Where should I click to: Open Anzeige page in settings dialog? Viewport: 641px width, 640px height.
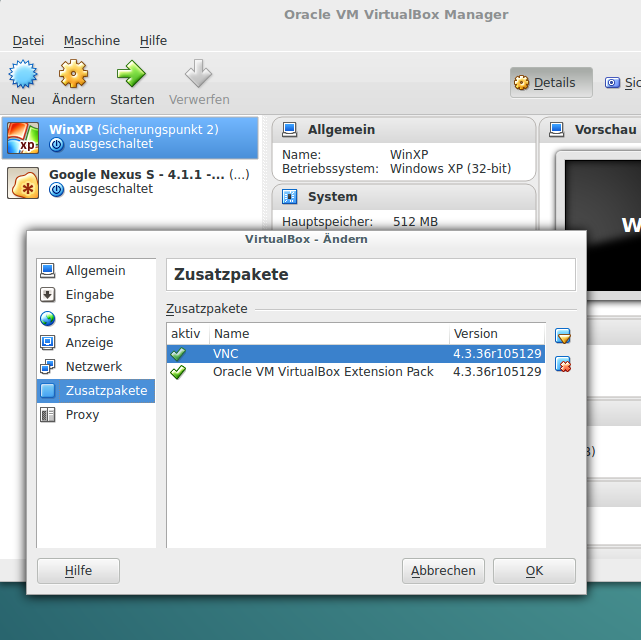tap(96, 342)
